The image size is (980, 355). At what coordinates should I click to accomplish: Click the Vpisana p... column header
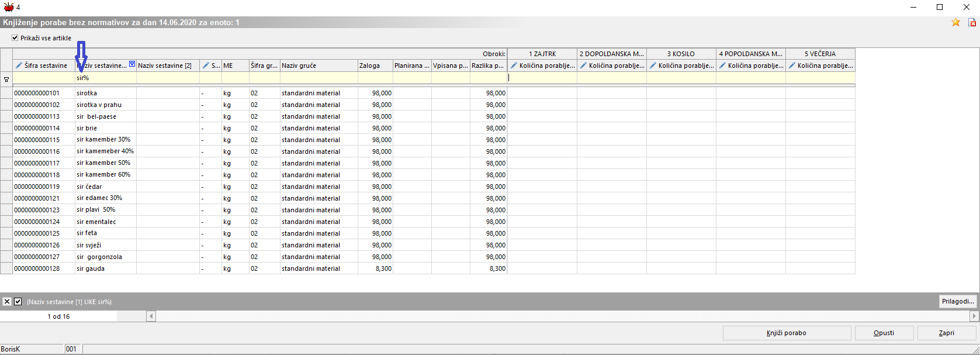(x=451, y=66)
